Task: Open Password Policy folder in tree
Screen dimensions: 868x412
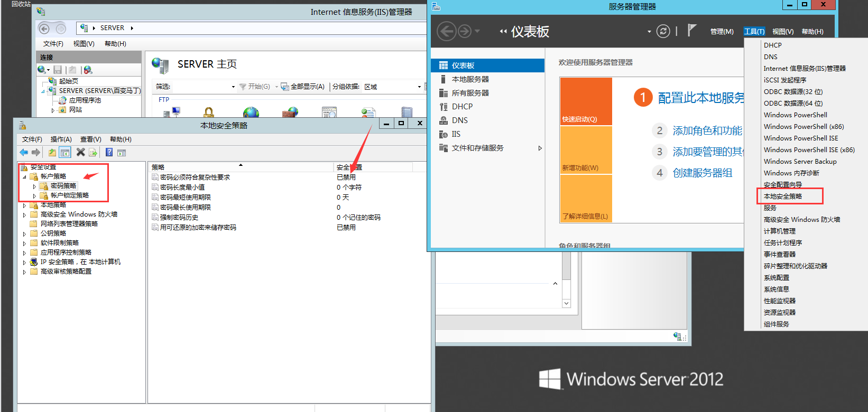Action: (63, 186)
